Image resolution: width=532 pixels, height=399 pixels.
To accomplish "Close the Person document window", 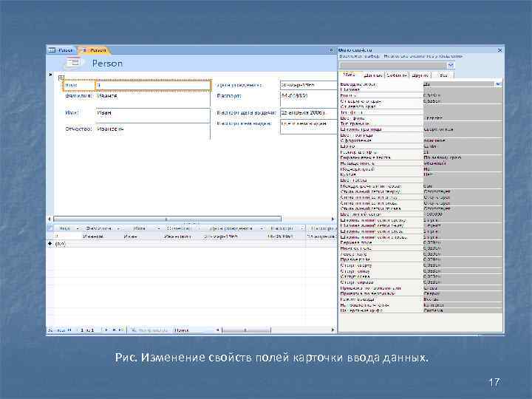I will [331, 50].
